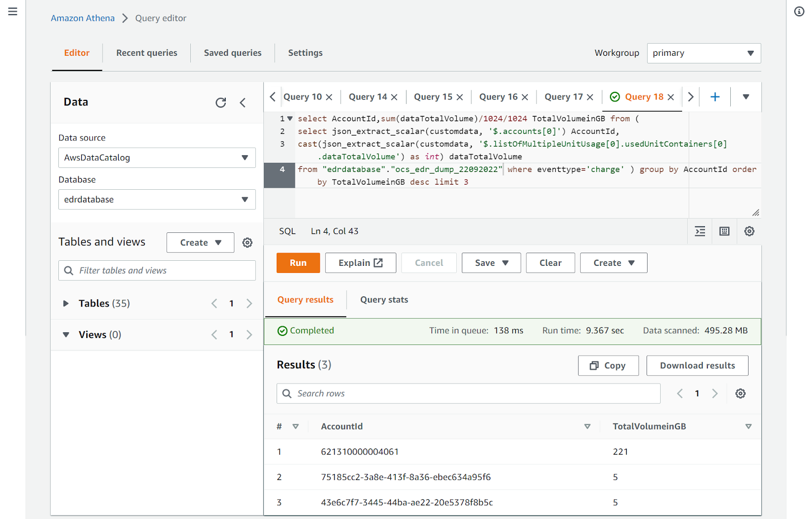Close the Query 18 tab
Viewport: 812px width, 519px height.
[x=671, y=97]
